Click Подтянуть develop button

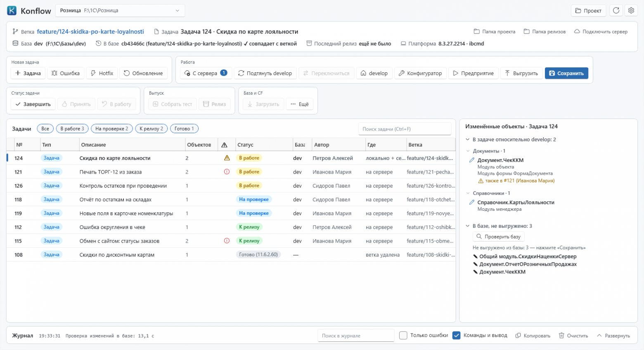[265, 73]
